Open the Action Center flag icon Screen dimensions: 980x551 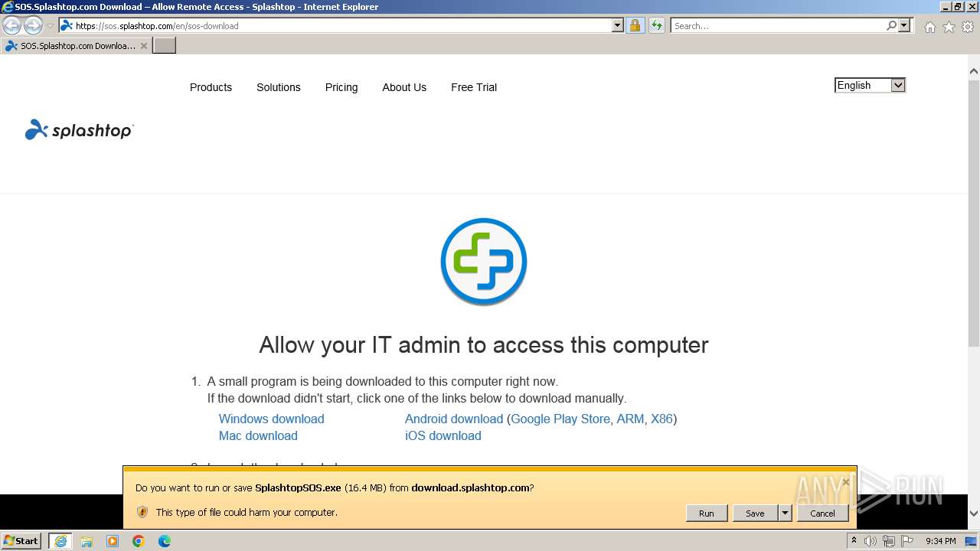point(907,541)
